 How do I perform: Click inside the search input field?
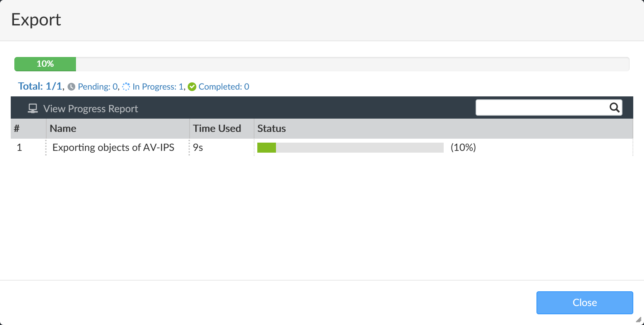(x=538, y=107)
